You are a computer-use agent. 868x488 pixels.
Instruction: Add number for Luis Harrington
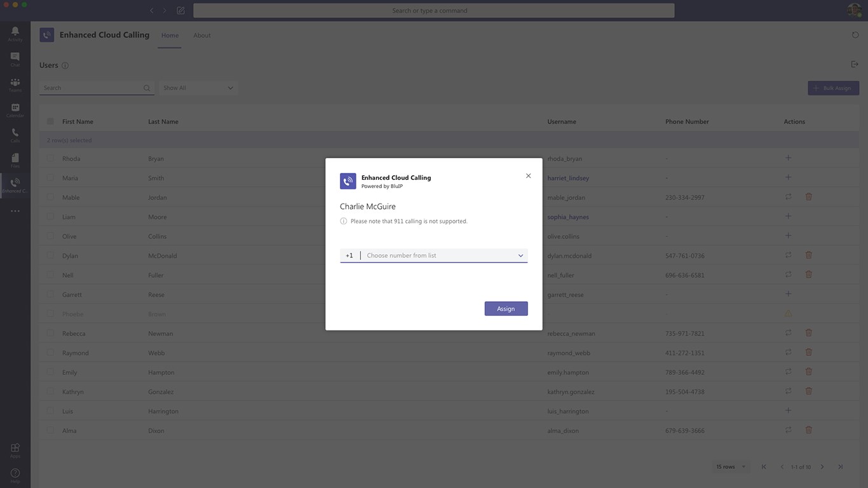pyautogui.click(x=788, y=410)
